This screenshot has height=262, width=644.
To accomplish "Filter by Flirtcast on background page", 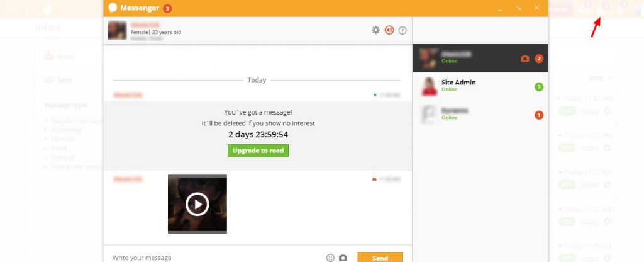I will click(x=63, y=139).
